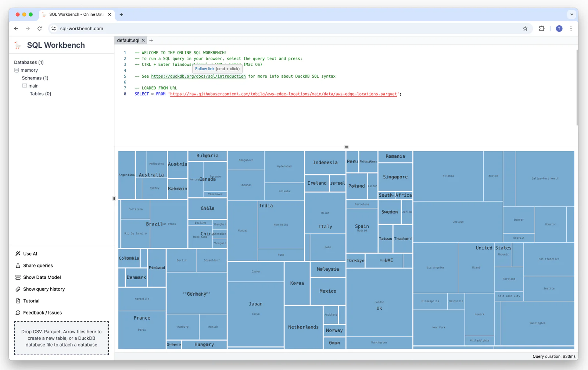
Task: Click the file drop zone for CSV files
Action: (61, 338)
